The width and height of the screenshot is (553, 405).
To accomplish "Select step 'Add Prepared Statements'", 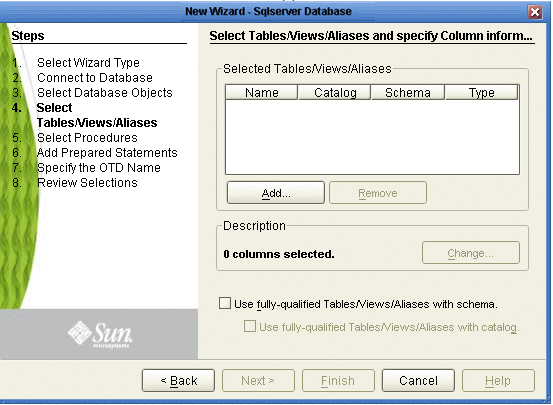I will click(x=107, y=152).
